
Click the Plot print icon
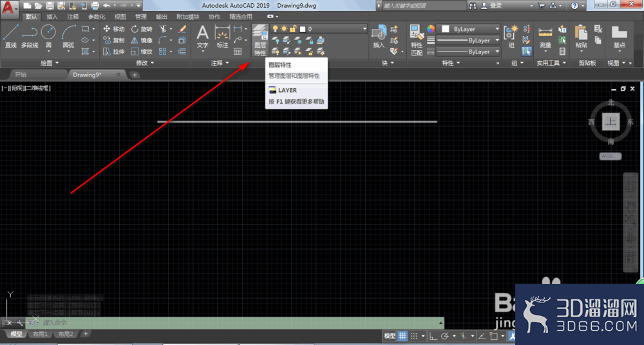click(95, 6)
